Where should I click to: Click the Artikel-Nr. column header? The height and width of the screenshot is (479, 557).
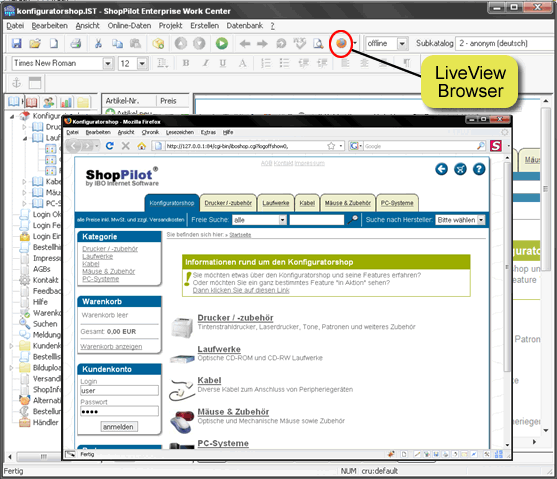click(129, 101)
